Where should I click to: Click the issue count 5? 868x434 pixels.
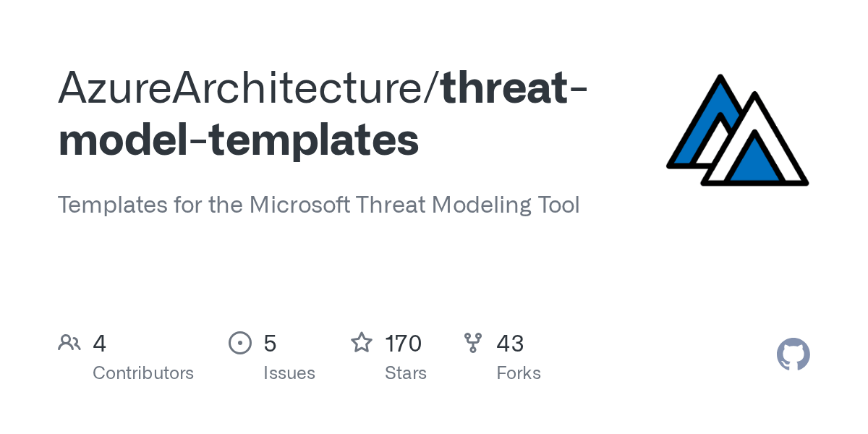[x=270, y=343]
